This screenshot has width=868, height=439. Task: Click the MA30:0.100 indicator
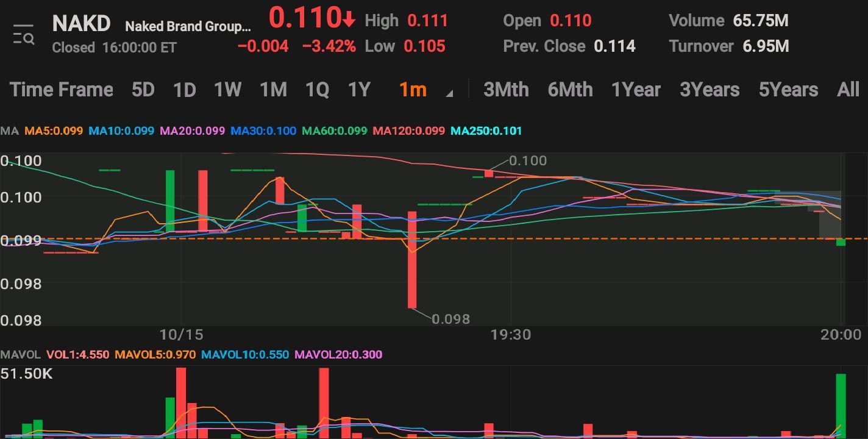click(263, 130)
